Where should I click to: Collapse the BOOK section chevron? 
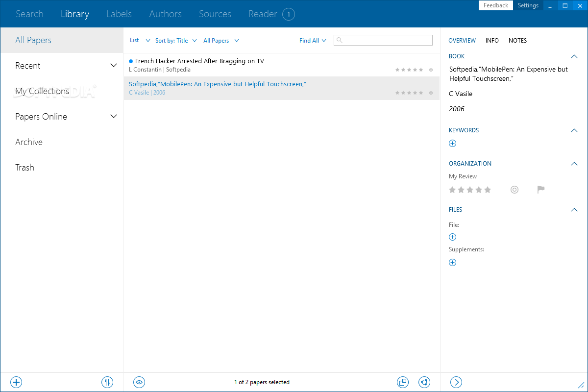(574, 56)
